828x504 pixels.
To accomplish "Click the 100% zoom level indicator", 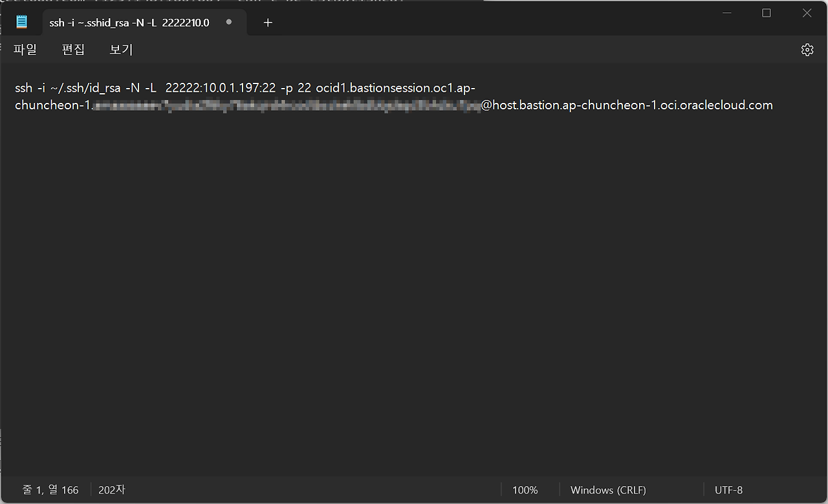I will [525, 490].
